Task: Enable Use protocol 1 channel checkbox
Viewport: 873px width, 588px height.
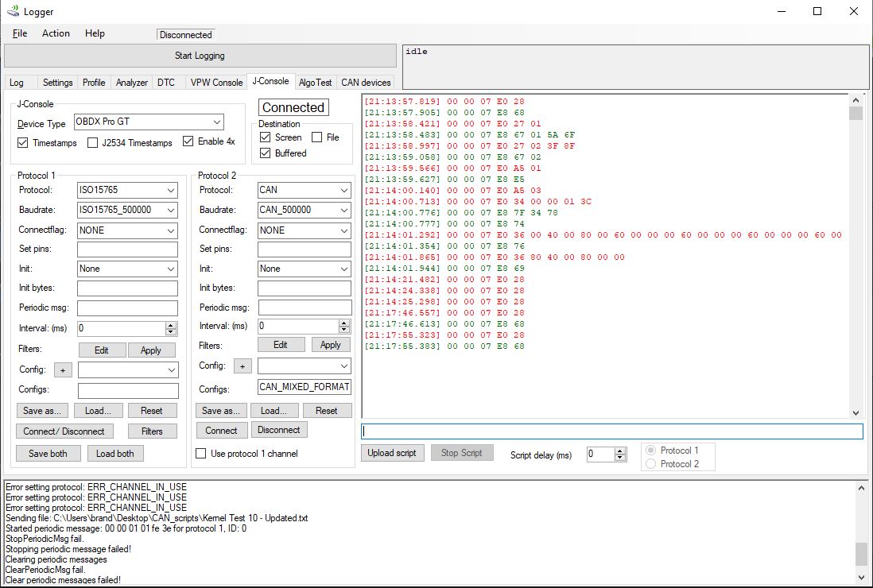Action: click(201, 454)
